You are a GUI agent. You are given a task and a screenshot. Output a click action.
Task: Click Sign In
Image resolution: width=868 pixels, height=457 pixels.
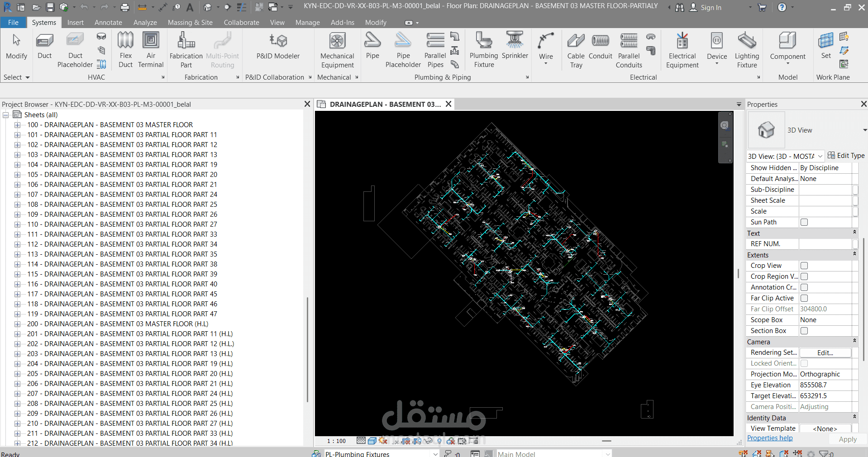tap(711, 8)
